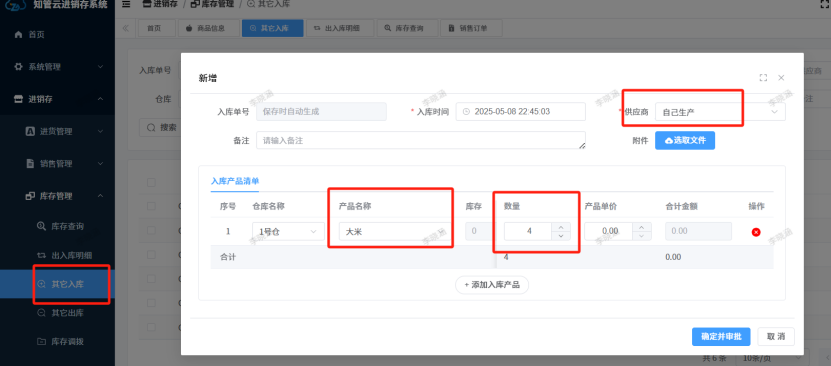Click the 选取文件 upload button
The image size is (831, 366).
point(685,140)
